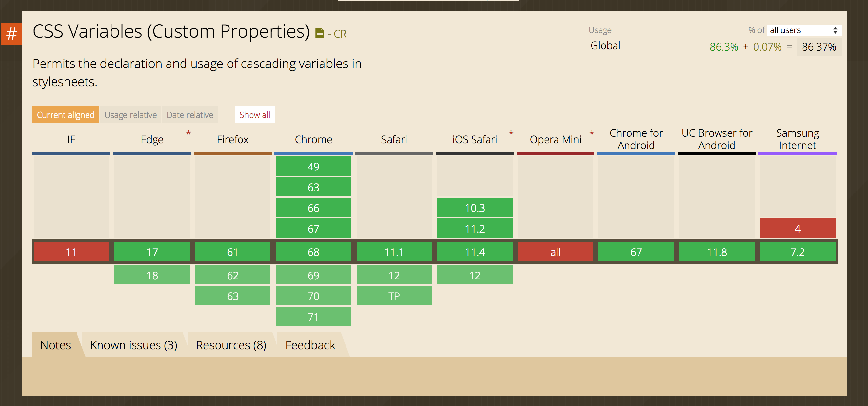The image size is (868, 406).
Task: Open the % of all users dropdown
Action: click(803, 30)
